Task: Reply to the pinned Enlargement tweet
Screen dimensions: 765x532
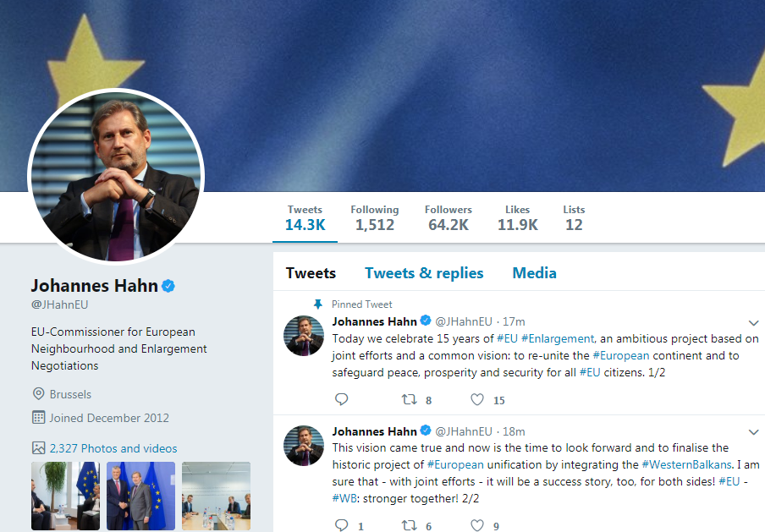Action: point(342,400)
